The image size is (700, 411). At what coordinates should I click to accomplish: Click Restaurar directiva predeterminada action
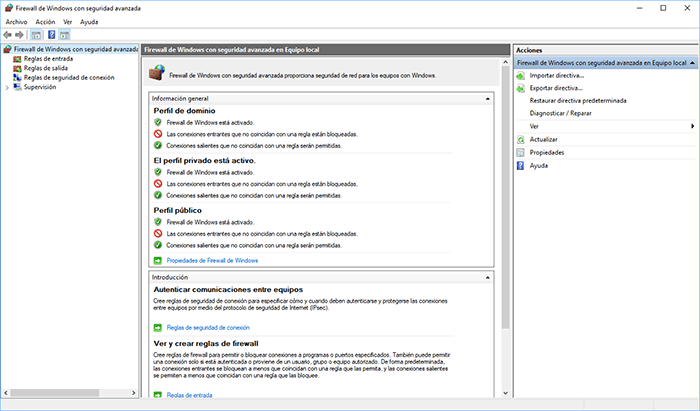pyautogui.click(x=578, y=101)
